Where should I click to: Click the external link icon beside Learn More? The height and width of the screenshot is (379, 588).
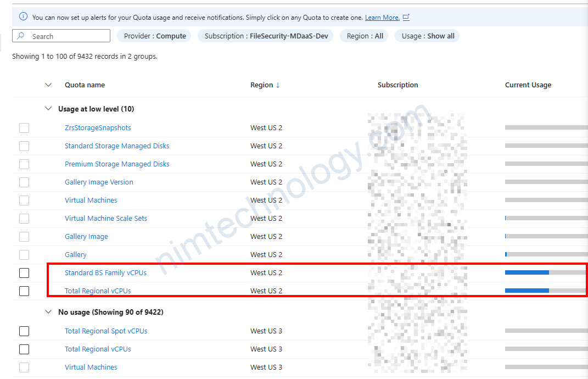pos(406,18)
